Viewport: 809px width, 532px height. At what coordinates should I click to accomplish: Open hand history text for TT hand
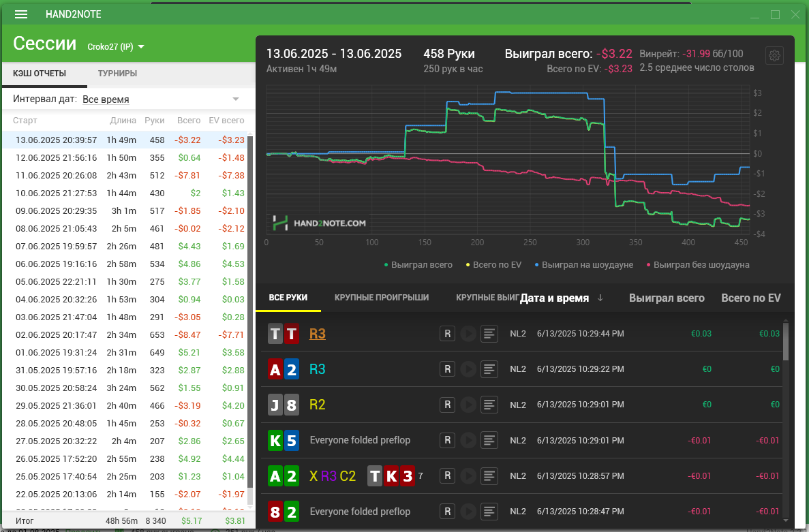pyautogui.click(x=489, y=334)
